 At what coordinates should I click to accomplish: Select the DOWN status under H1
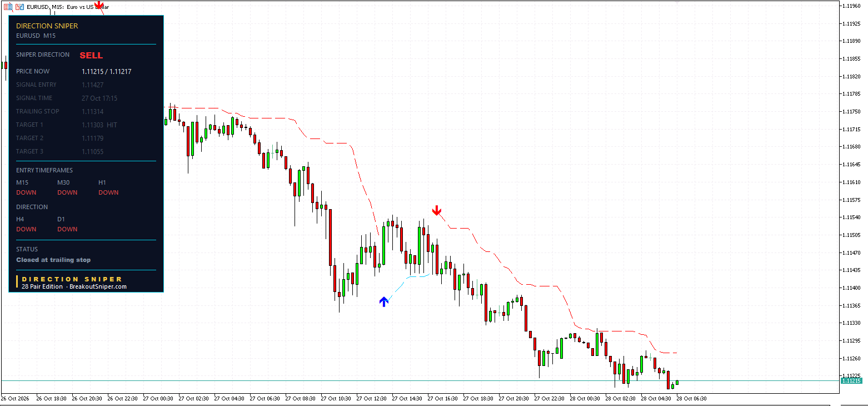point(108,192)
